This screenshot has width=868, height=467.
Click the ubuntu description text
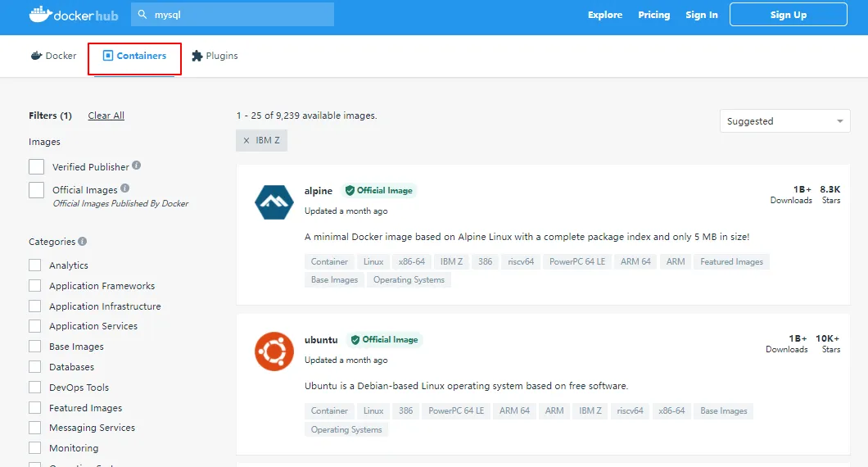(x=466, y=386)
